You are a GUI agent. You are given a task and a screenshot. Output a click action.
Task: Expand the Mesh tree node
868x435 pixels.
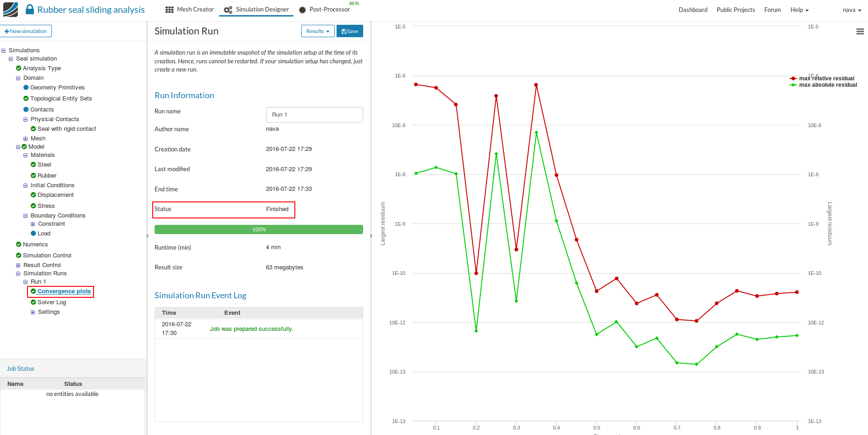(26, 139)
